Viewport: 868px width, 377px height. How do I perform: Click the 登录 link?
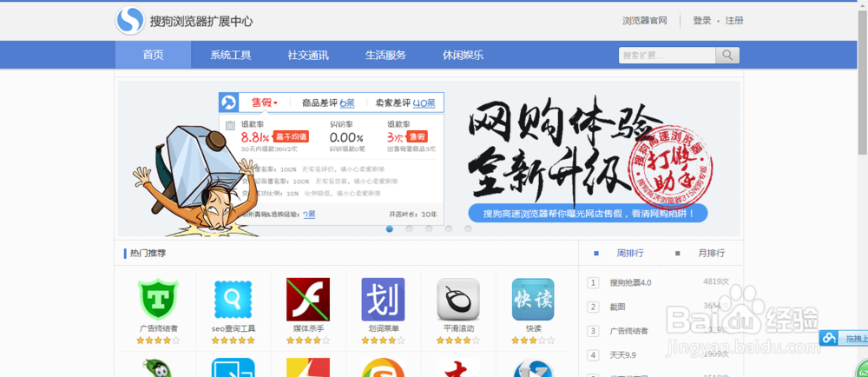pos(702,21)
